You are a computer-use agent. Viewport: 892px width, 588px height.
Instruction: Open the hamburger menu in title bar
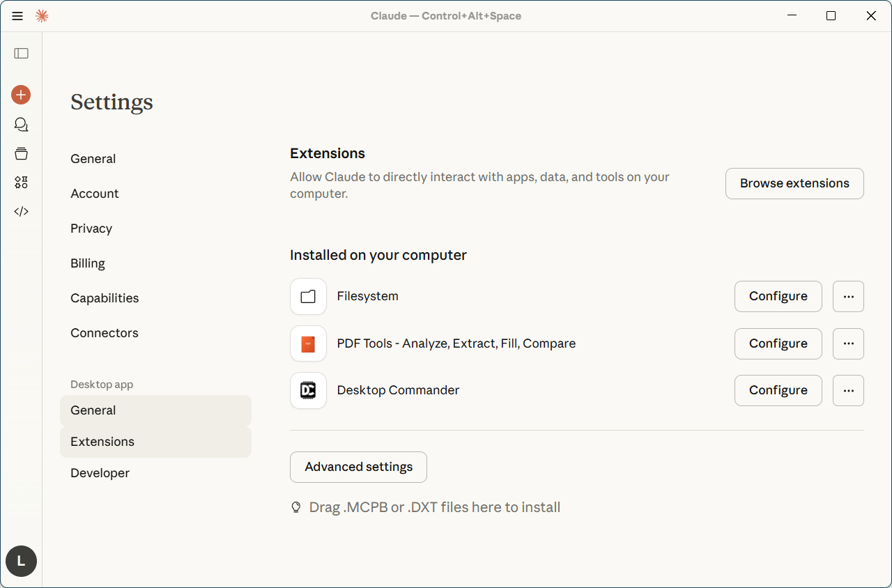[17, 16]
